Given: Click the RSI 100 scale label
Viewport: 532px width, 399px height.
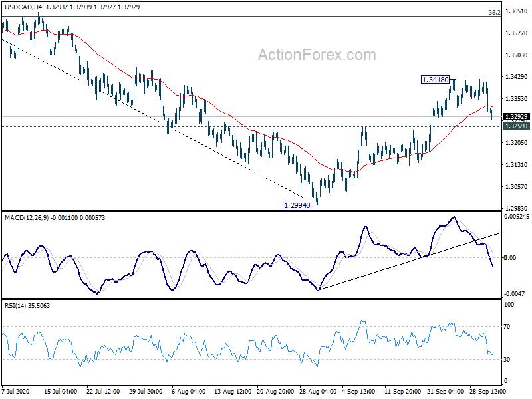Looking at the screenshot, I should (509, 305).
